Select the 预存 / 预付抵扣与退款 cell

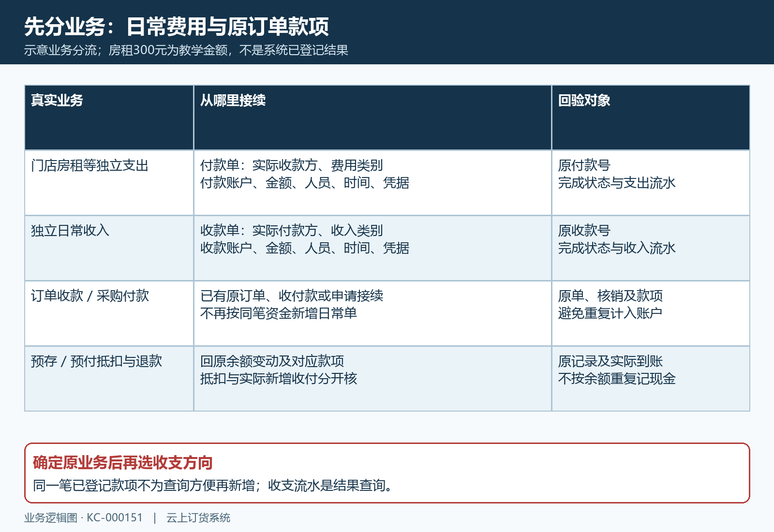109,379
